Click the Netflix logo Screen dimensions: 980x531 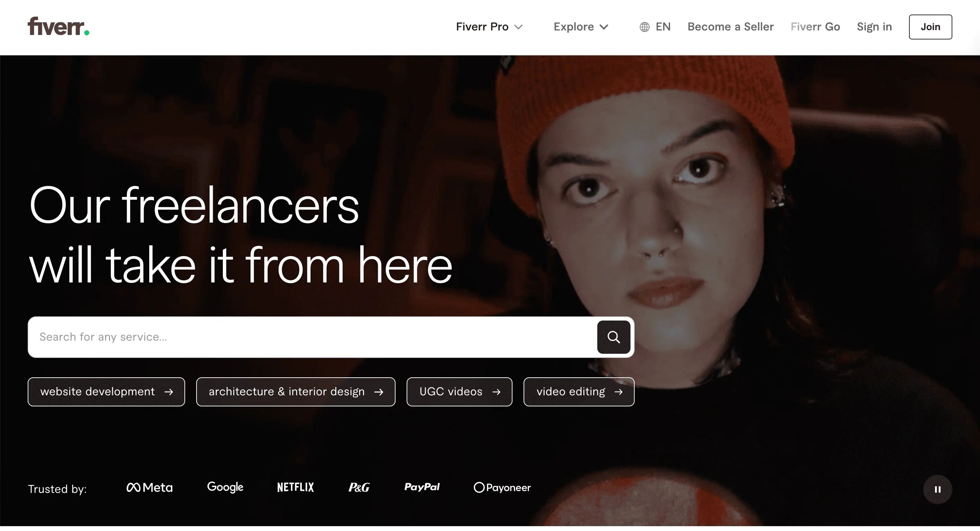(x=295, y=488)
